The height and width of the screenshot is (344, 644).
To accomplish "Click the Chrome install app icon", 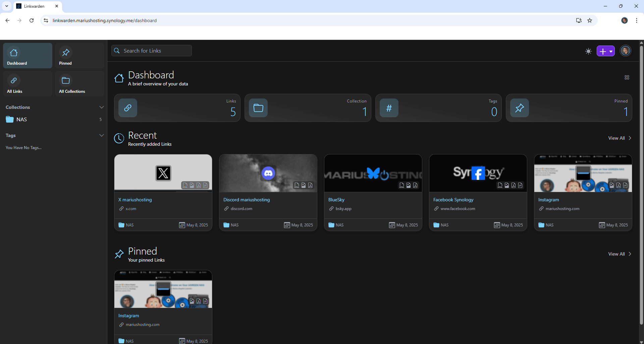I will point(579,20).
